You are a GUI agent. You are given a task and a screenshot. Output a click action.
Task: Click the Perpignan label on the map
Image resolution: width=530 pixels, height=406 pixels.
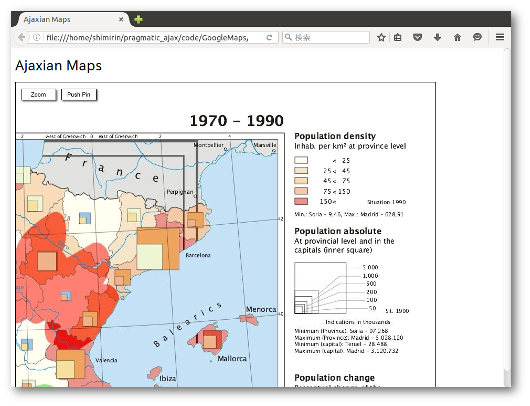click(x=180, y=192)
